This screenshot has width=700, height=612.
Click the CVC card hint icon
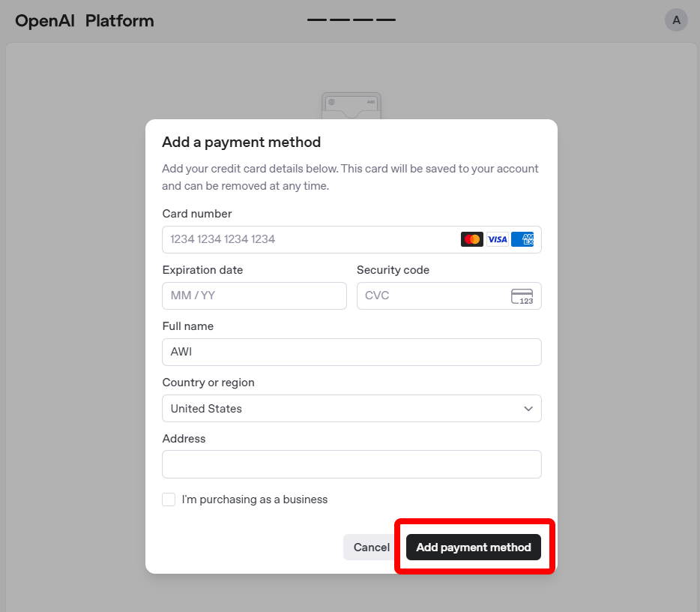click(522, 296)
